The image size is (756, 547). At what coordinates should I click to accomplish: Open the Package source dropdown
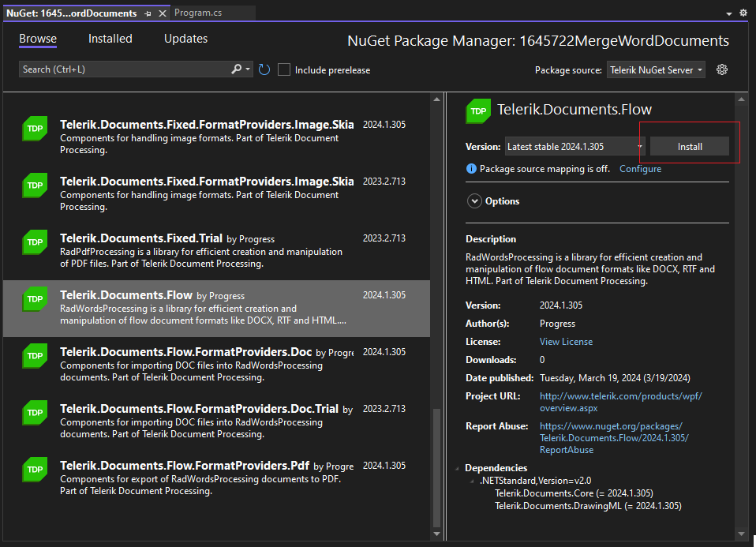click(655, 69)
